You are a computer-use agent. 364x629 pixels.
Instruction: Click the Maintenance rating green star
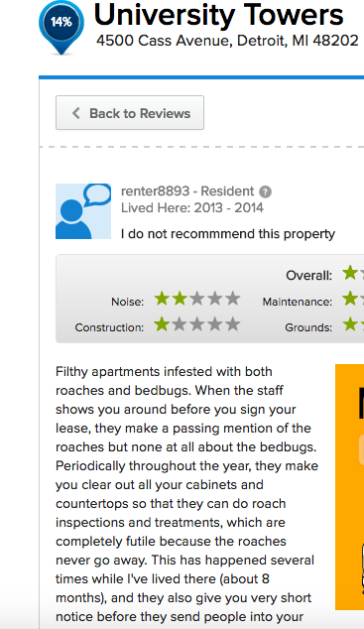(x=350, y=299)
